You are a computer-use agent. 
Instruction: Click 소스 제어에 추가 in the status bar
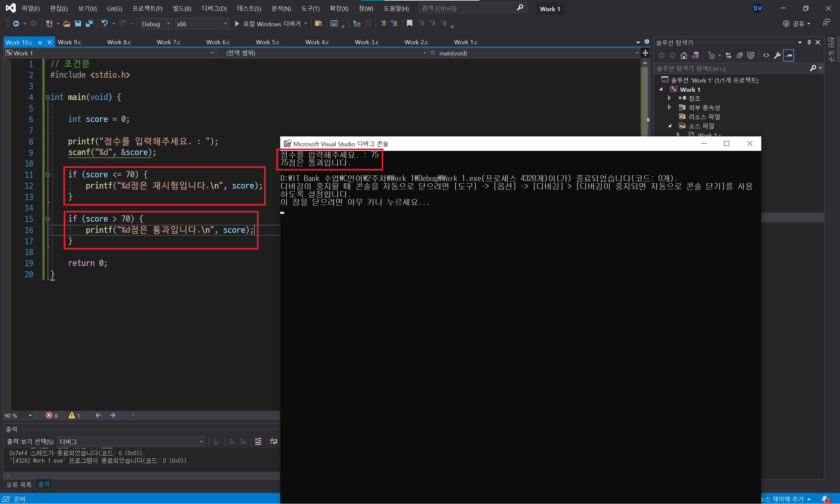[x=785, y=499]
